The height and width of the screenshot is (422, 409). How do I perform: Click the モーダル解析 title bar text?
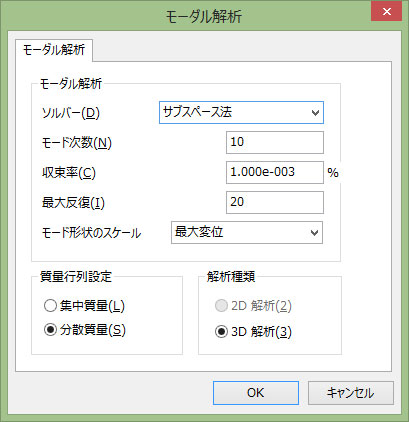click(204, 16)
